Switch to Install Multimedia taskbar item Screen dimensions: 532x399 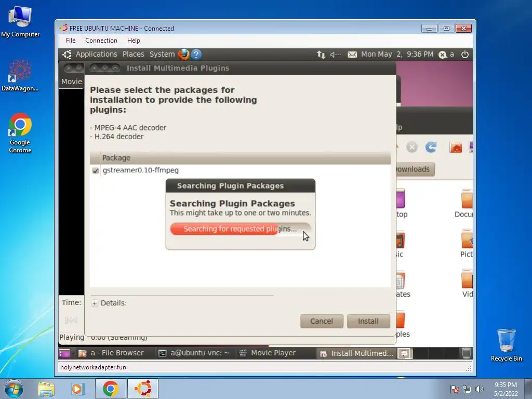[x=356, y=353]
